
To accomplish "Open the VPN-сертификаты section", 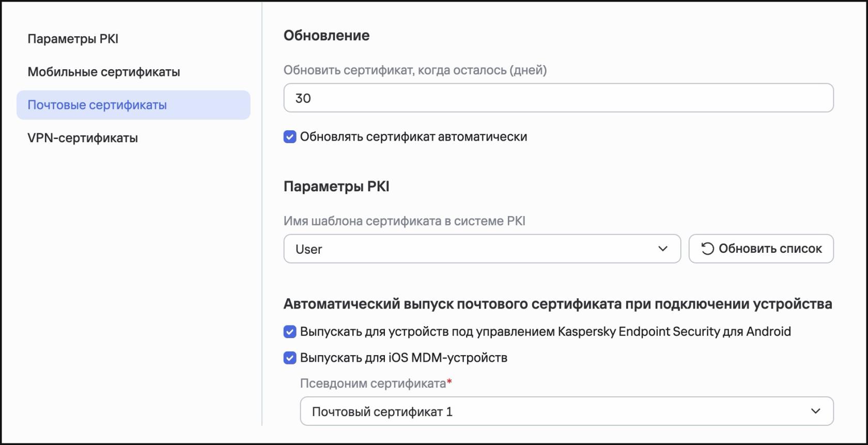I will [x=83, y=138].
